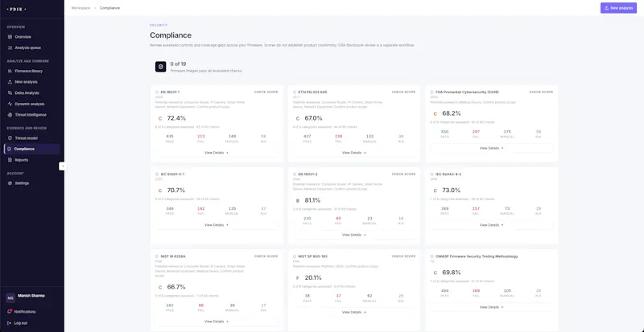The width and height of the screenshot is (644, 332).
Task: Click the Notifications bell icon
Action: point(10,311)
